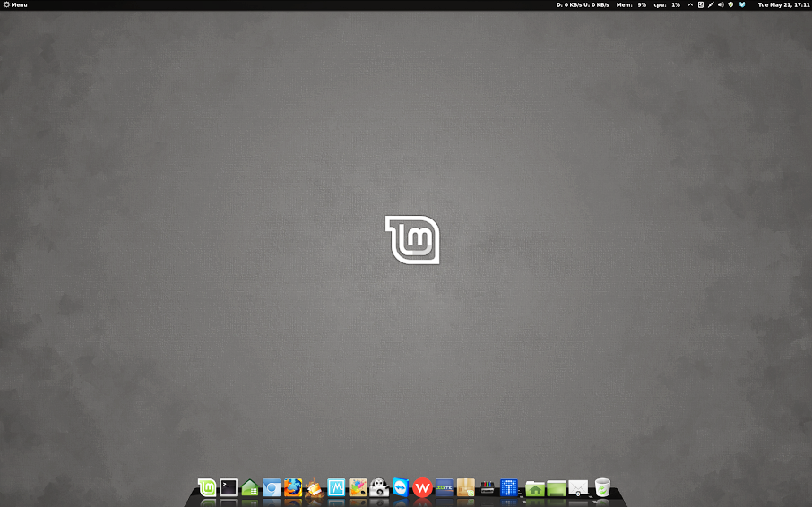The height and width of the screenshot is (507, 812).
Task: Open the network connection tray icon
Action: pos(711,4)
